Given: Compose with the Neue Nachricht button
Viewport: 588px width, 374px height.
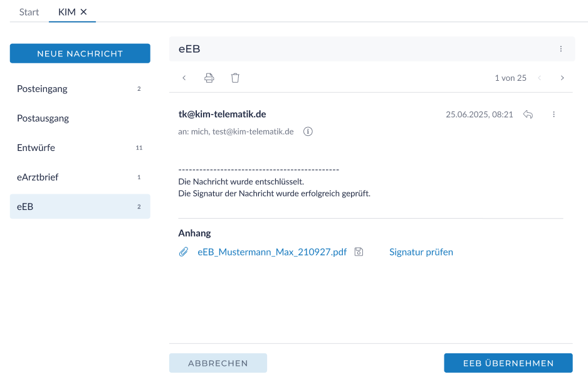Looking at the screenshot, I should pos(80,54).
